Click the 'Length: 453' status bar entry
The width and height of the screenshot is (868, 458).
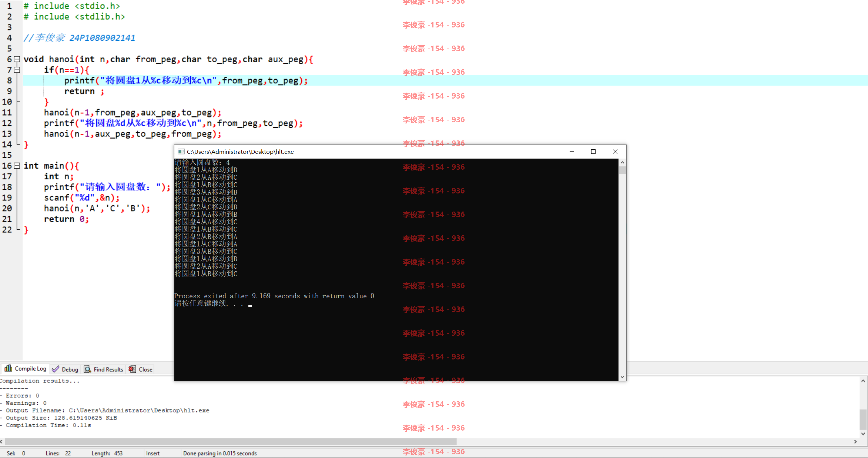(107, 454)
